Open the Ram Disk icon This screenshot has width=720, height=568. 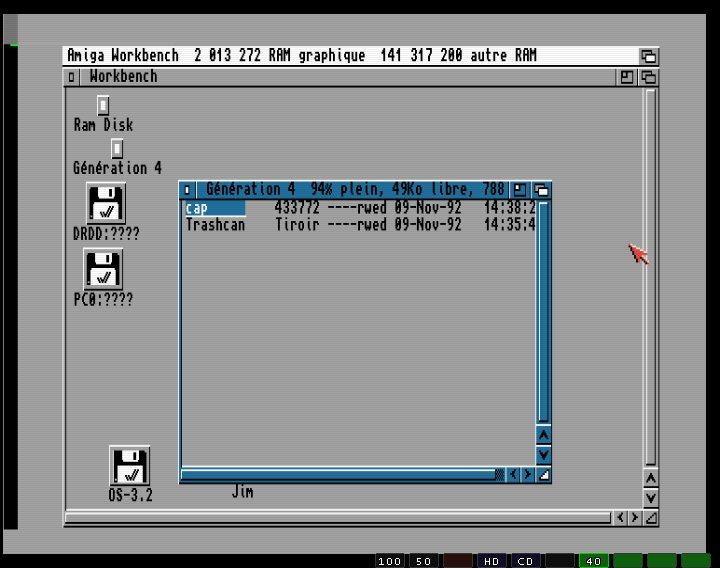coord(103,105)
